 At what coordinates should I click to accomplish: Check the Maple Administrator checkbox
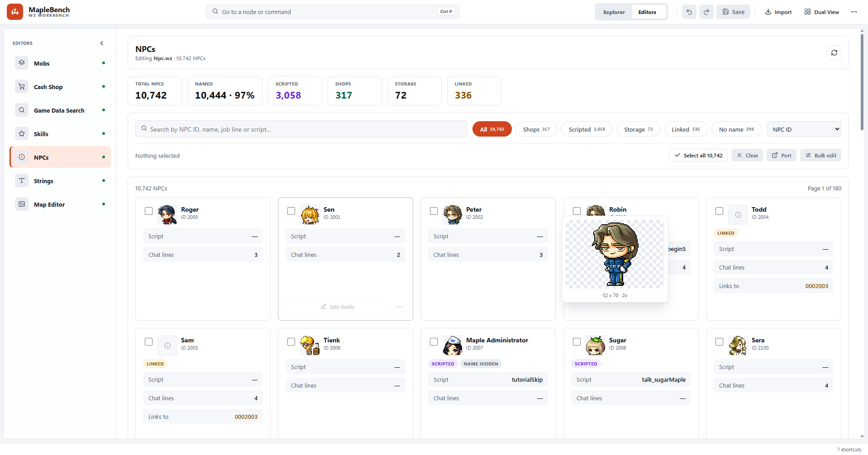click(434, 341)
